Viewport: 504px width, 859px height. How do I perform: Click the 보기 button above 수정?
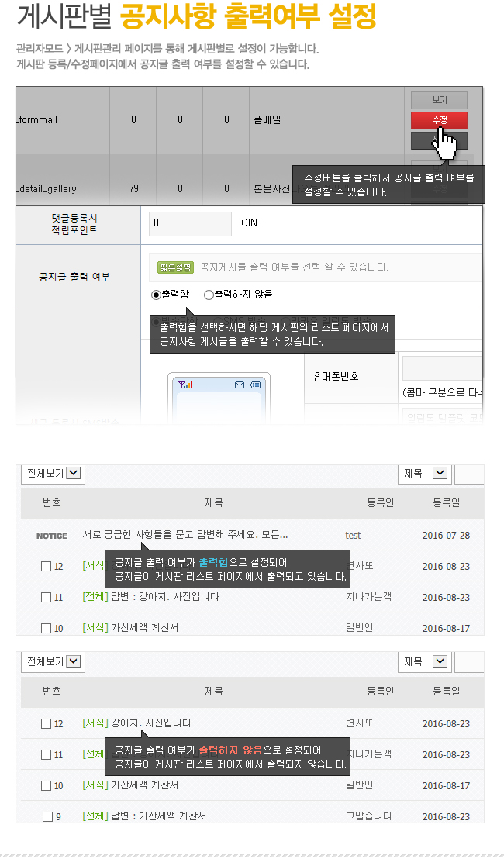(x=439, y=100)
